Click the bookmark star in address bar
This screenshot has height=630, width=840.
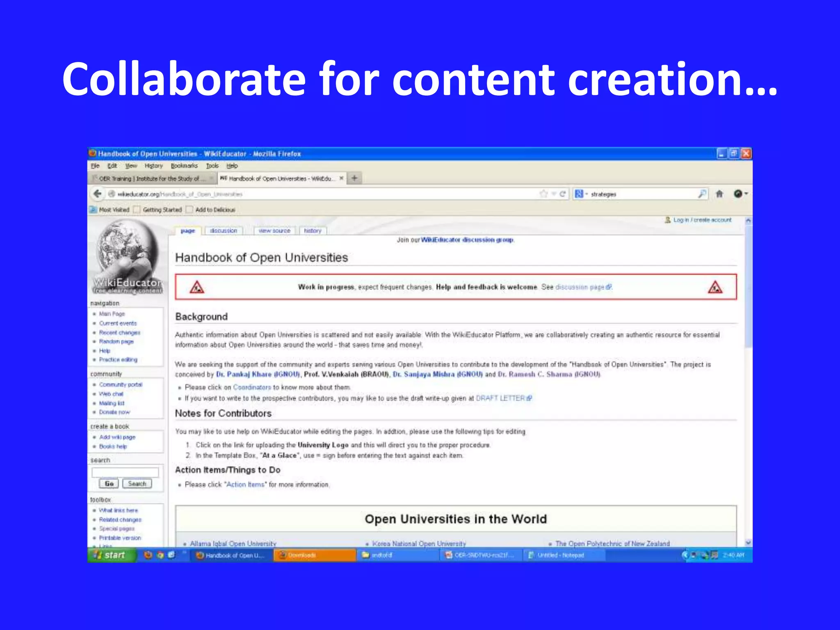click(544, 194)
